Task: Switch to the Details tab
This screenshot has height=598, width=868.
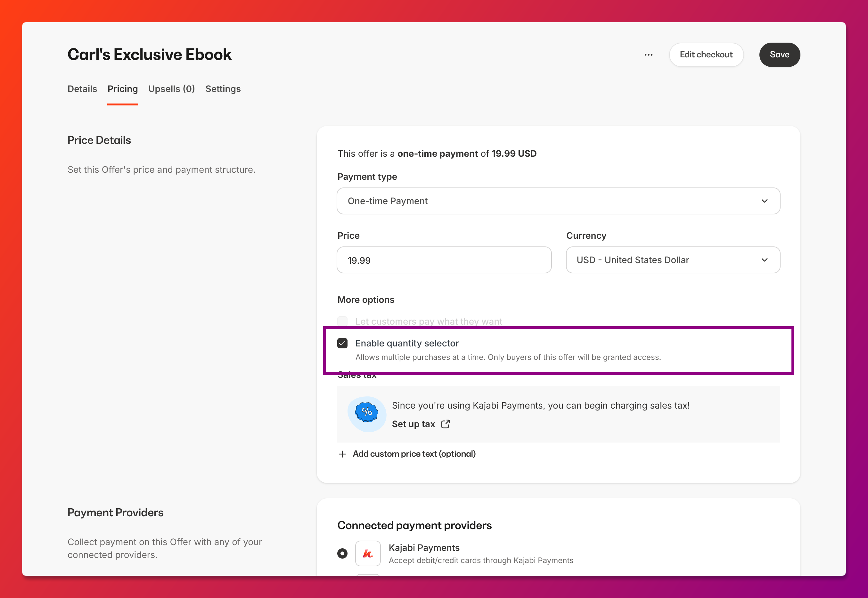Action: click(x=82, y=89)
